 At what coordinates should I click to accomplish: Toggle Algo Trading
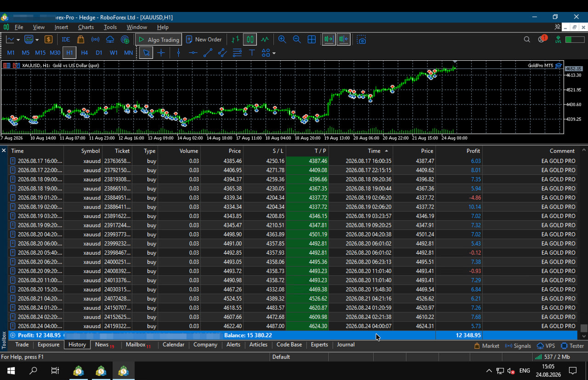click(158, 39)
